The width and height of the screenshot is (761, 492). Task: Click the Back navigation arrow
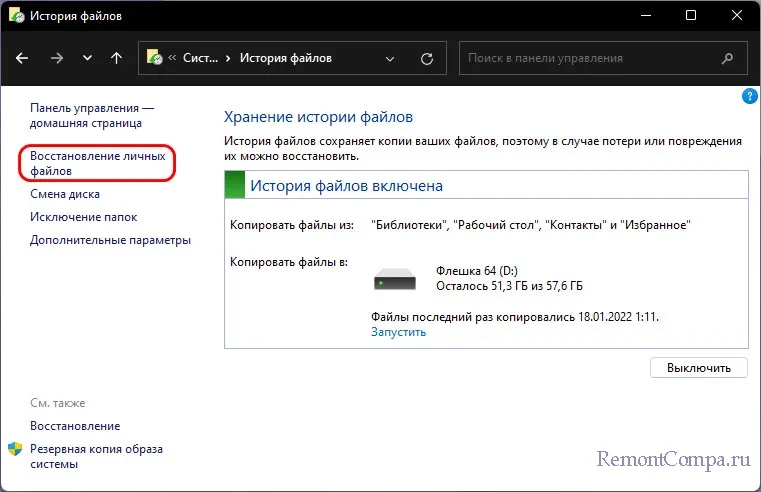tap(23, 58)
